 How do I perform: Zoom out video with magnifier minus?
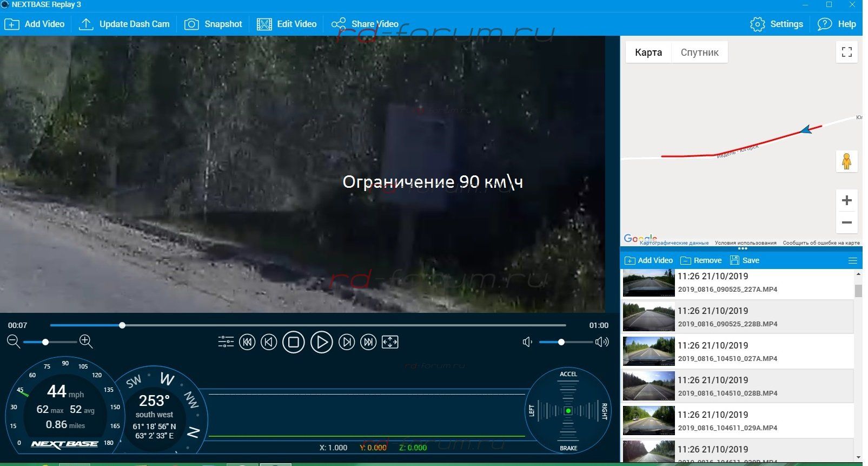pyautogui.click(x=14, y=342)
